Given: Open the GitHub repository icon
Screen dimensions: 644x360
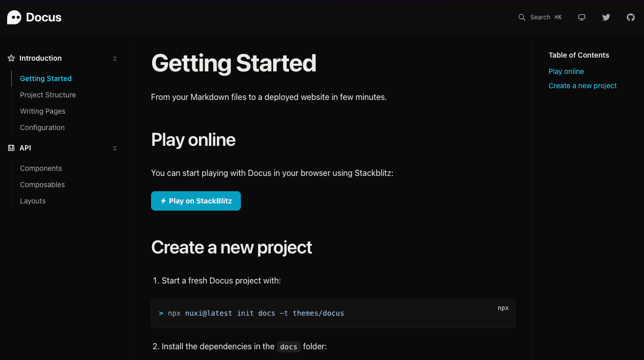Looking at the screenshot, I should [x=631, y=17].
